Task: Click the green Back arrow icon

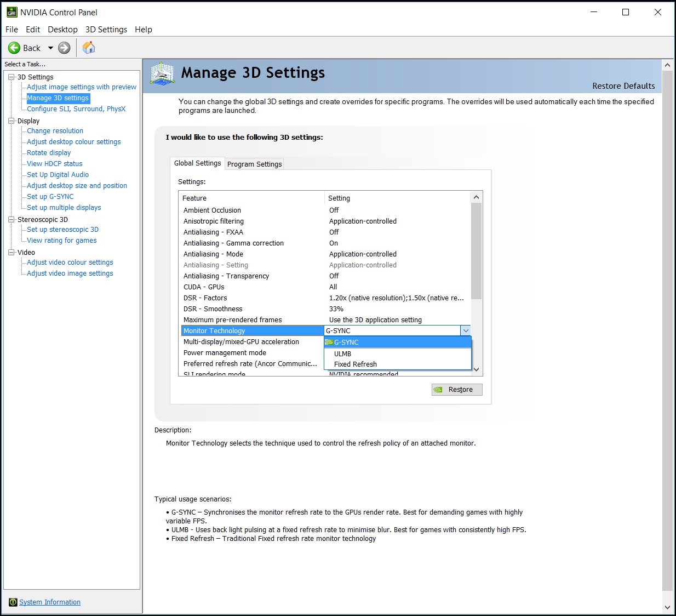Action: pos(14,48)
